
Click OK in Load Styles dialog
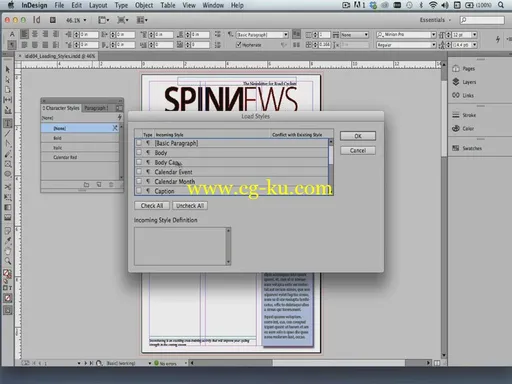358,136
